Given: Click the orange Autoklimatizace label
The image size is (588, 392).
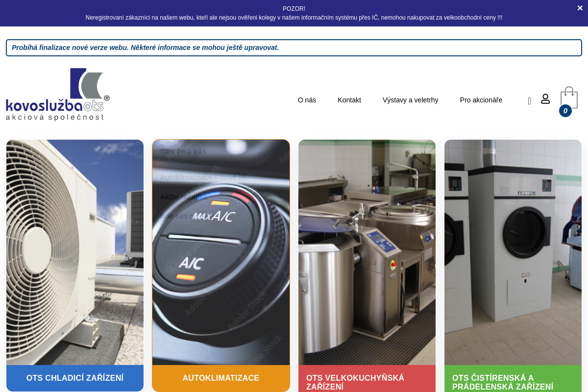Looking at the screenshot, I should pyautogui.click(x=220, y=378).
